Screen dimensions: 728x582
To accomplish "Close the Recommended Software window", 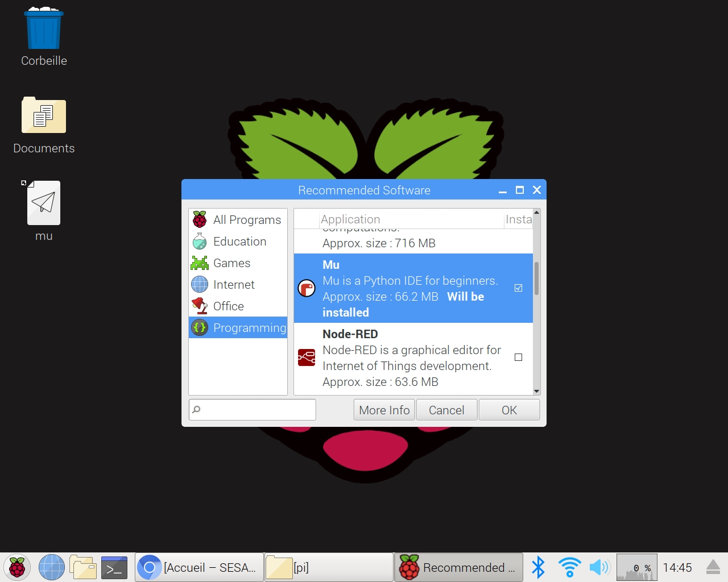I will (x=537, y=190).
